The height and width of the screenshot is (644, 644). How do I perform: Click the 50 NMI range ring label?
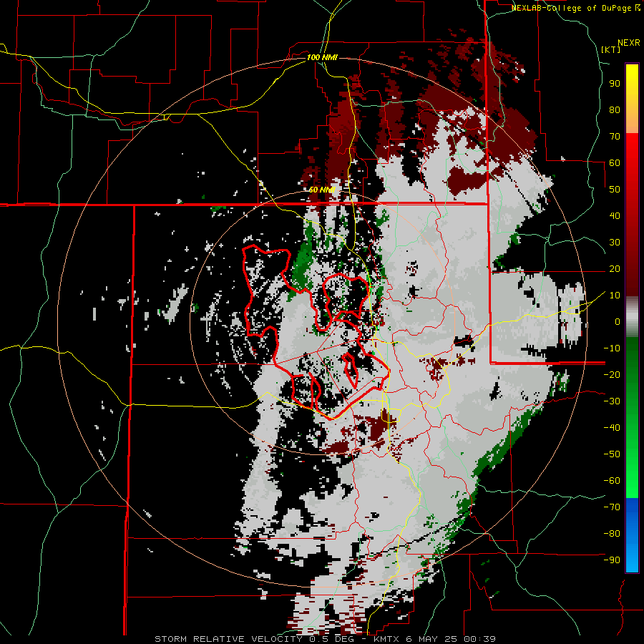(x=322, y=190)
